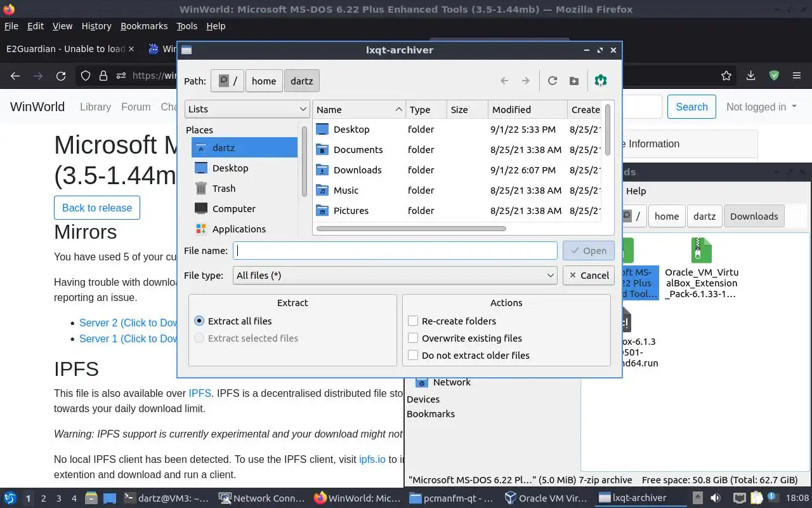Select the Desktop folder icon in file list
The image size is (812, 508).
pyautogui.click(x=323, y=130)
